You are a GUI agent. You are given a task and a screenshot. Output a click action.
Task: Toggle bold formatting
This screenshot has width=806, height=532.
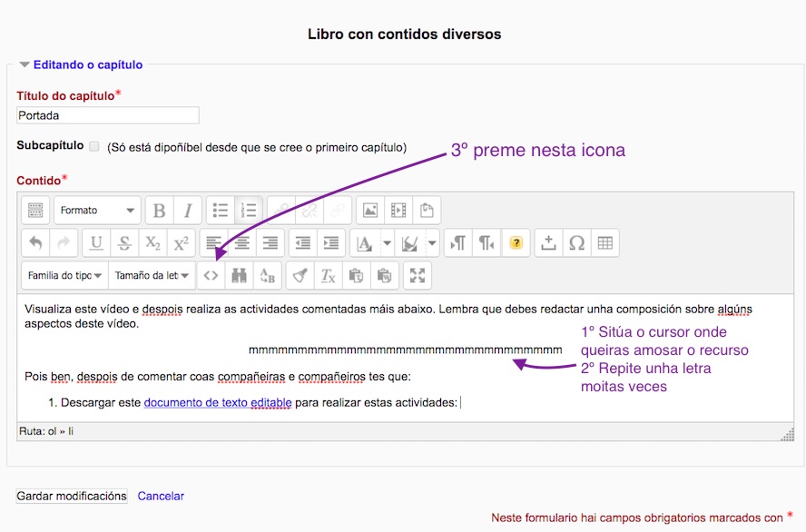click(159, 211)
